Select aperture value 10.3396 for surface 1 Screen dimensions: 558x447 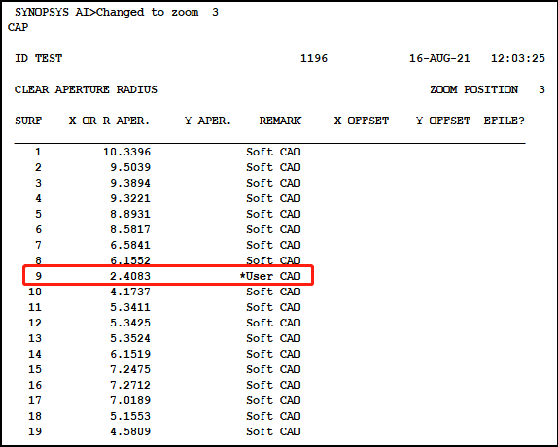point(127,152)
